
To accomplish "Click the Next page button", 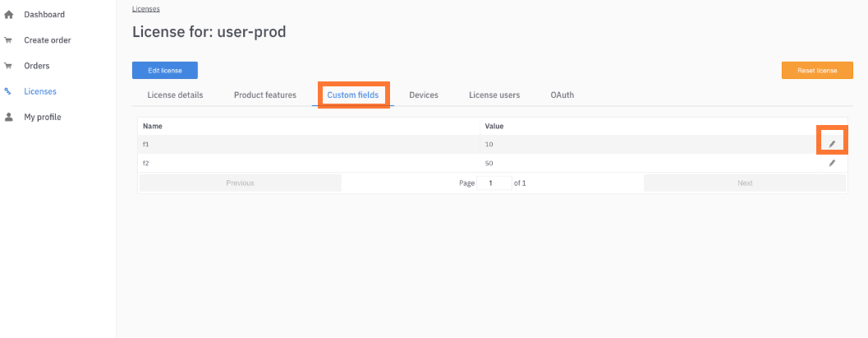I will (744, 183).
